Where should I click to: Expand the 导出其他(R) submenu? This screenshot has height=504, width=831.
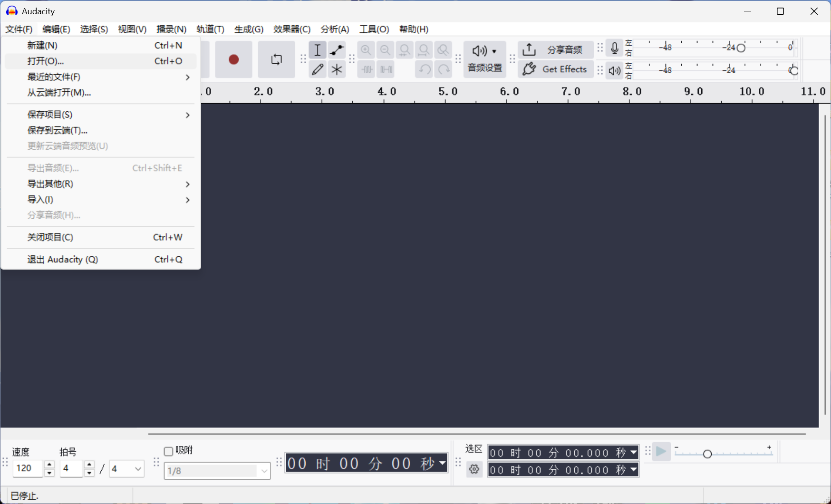(x=101, y=184)
